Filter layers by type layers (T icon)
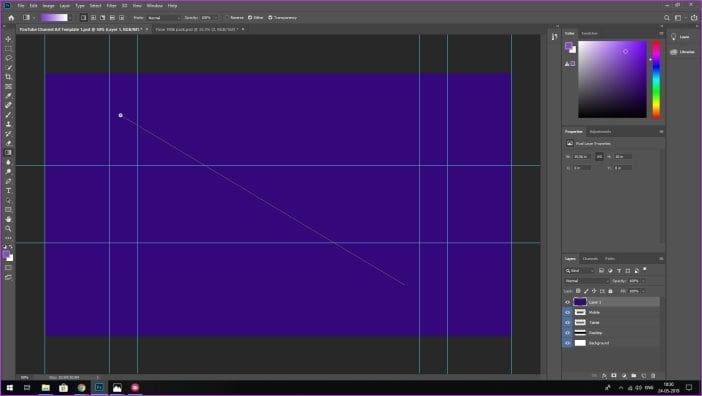 tap(619, 271)
